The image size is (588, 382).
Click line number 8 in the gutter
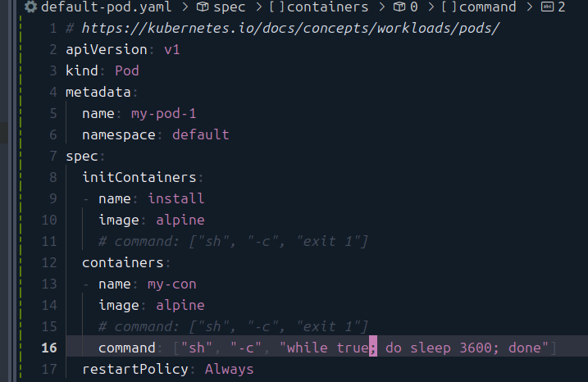[52, 177]
